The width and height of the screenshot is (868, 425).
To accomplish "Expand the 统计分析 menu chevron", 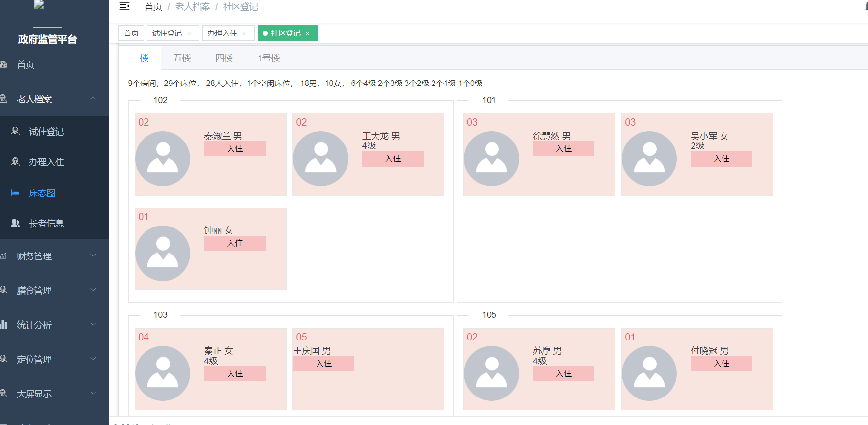I will pos(93,324).
